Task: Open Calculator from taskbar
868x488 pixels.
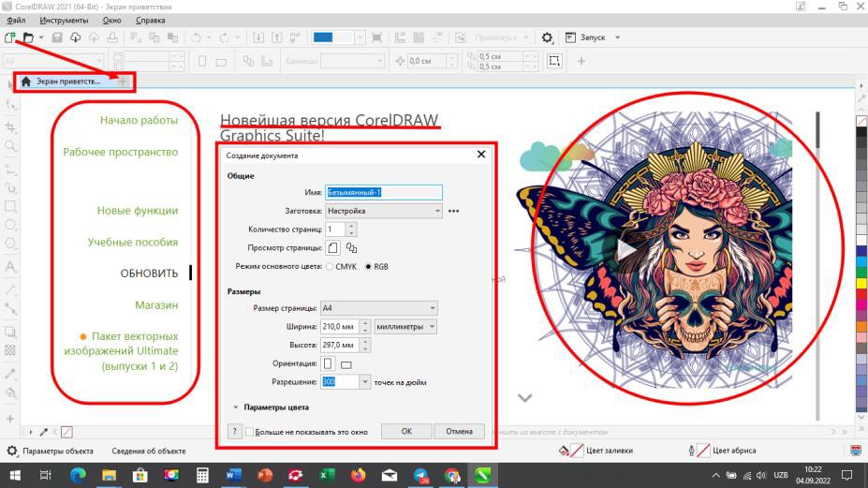Action: pyautogui.click(x=202, y=475)
